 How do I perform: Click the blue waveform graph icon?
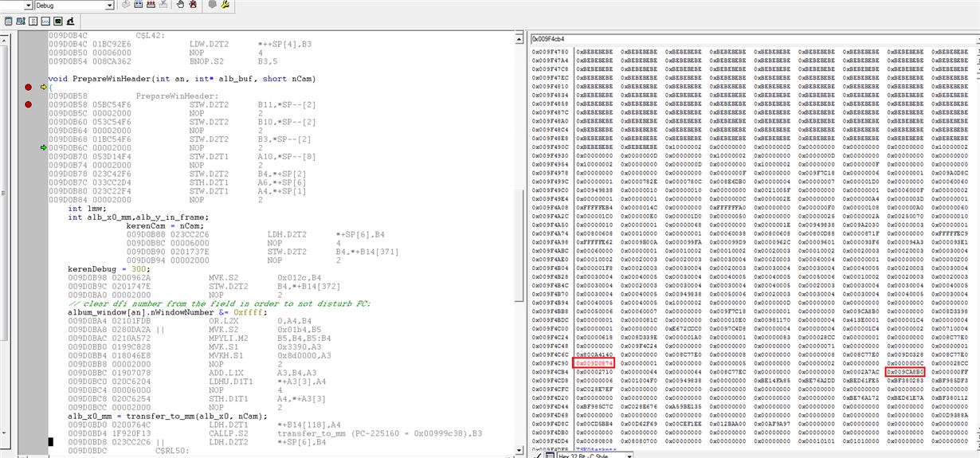click(45, 21)
